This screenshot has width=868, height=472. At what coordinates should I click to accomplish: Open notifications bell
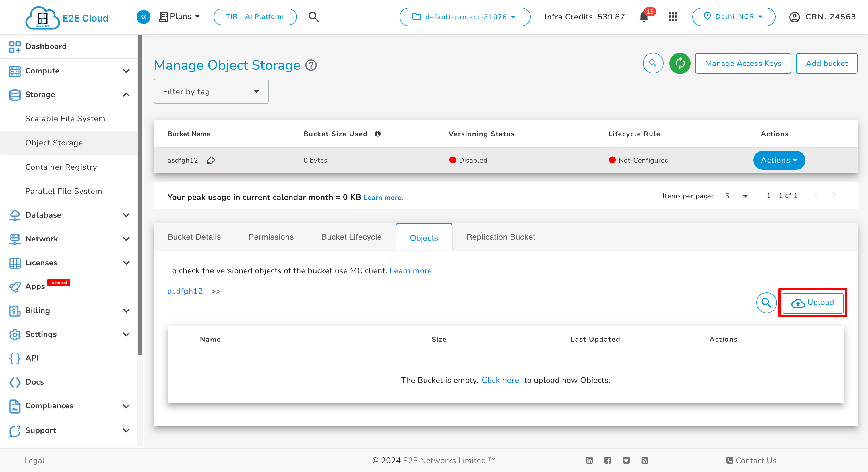[x=644, y=17]
